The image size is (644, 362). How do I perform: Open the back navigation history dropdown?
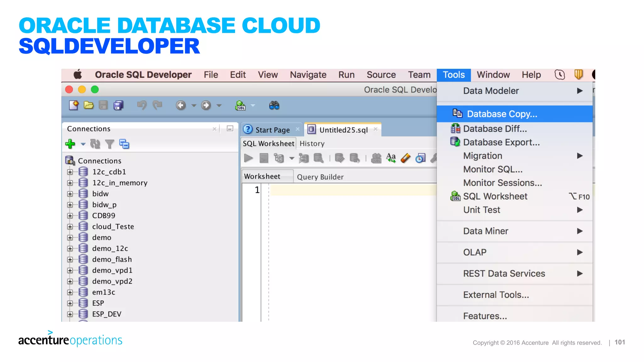[194, 106]
